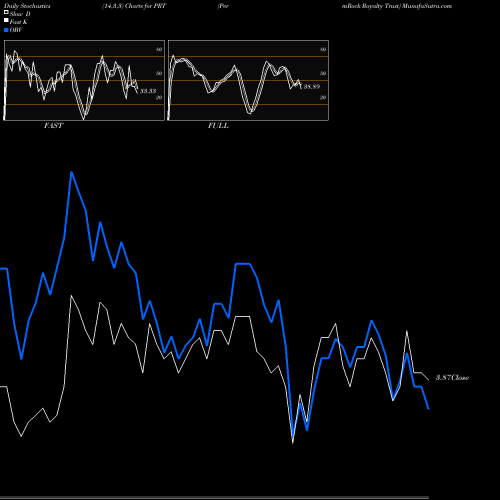Click the '(14,3,3) Charts for PRT' heading

point(134,6)
